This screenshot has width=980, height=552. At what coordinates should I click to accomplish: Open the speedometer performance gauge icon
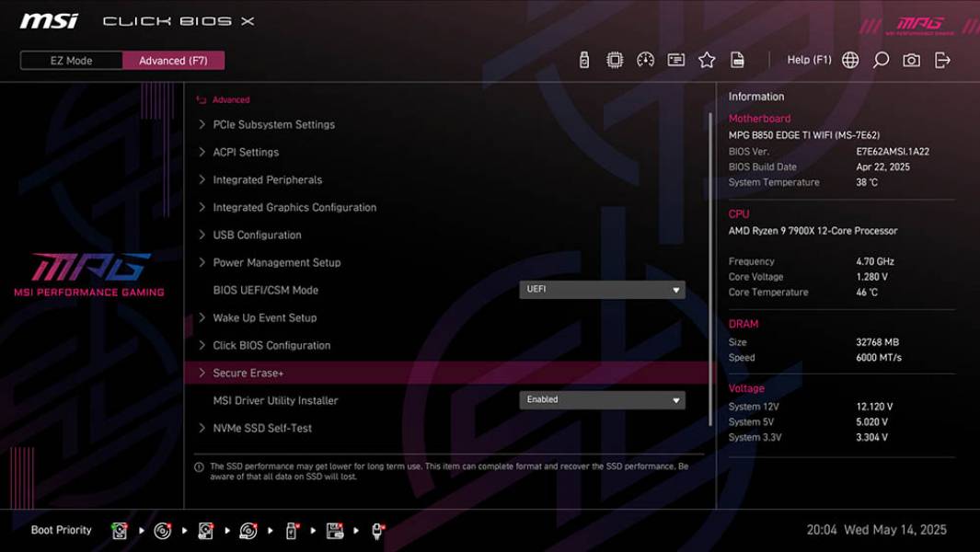coord(645,60)
